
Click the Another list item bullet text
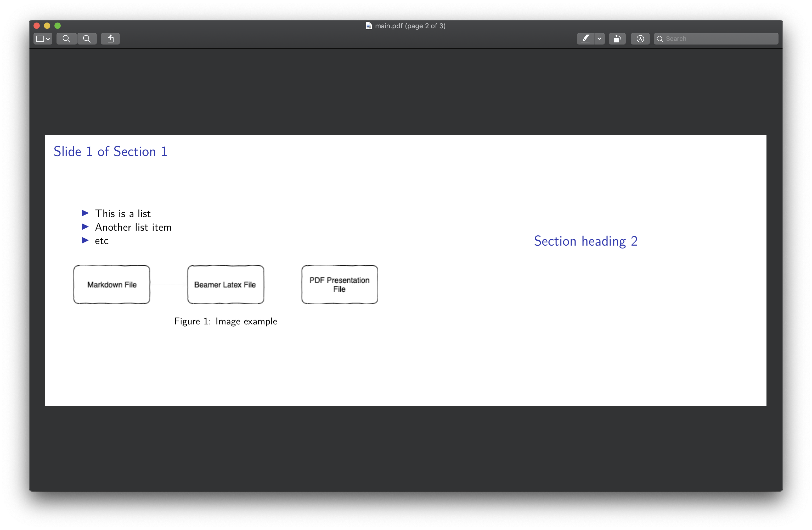pos(133,227)
